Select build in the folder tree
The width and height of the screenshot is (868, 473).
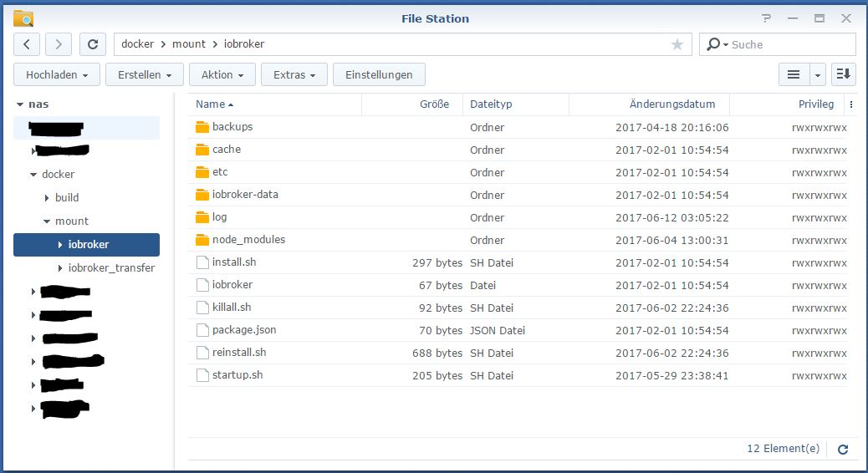67,197
